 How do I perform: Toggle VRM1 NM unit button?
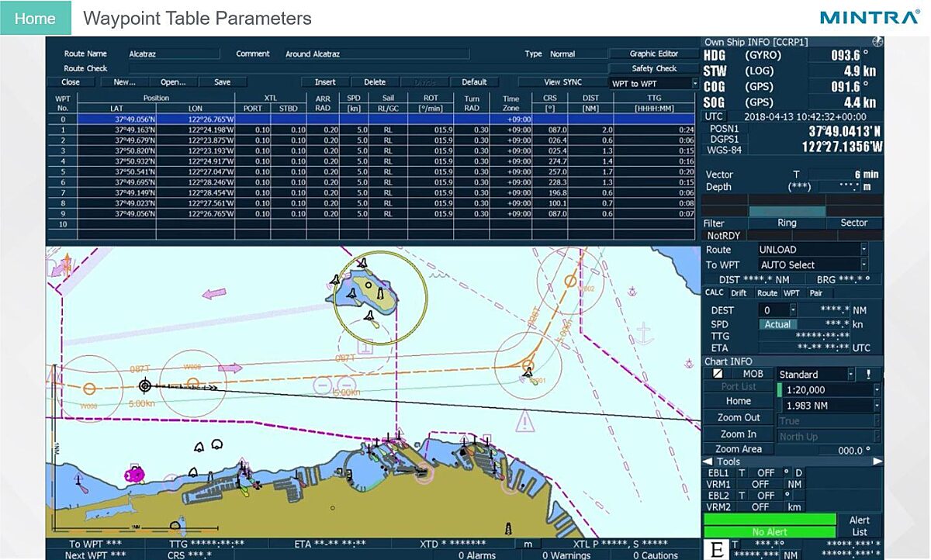point(794,484)
